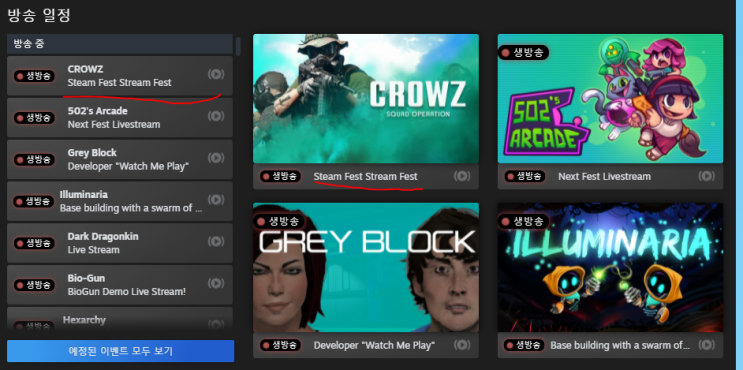Click the play icon in Grey Block list row

pos(216,158)
